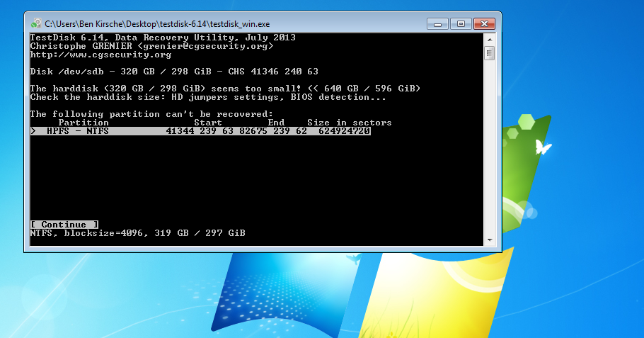Click the 'NTFS, blocksize=4096' status line
Viewport: 644px width, 338px height.
(x=137, y=233)
